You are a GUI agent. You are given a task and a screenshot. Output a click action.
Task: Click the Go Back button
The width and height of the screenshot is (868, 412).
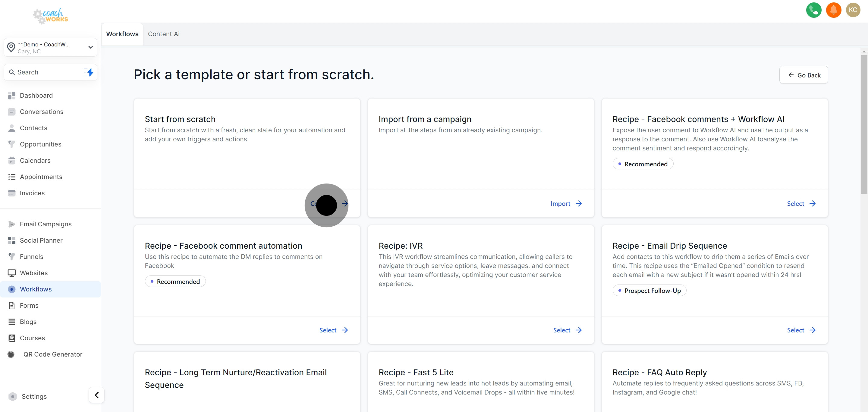click(803, 75)
